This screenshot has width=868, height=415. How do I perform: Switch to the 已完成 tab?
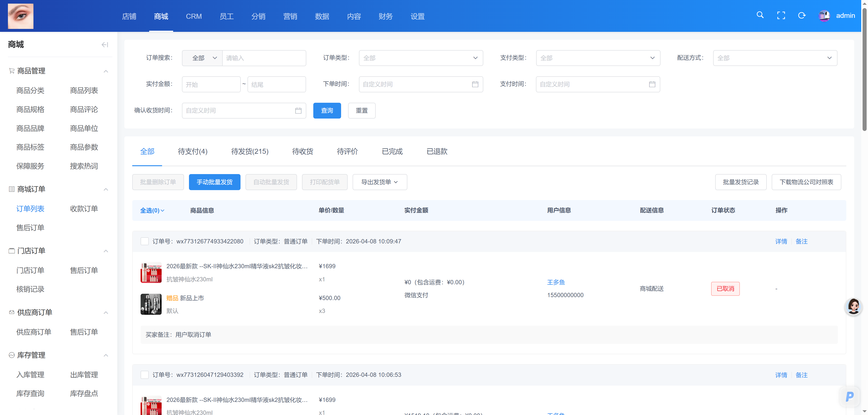coord(392,152)
